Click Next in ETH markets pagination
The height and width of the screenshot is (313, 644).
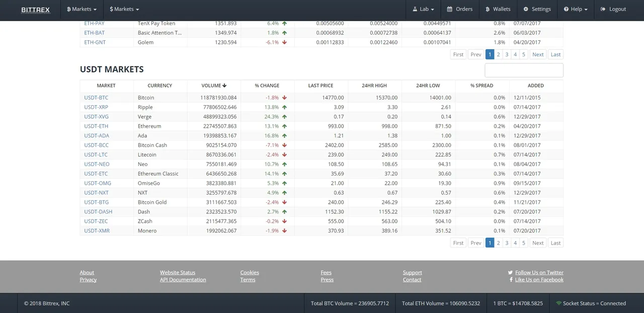click(x=538, y=54)
